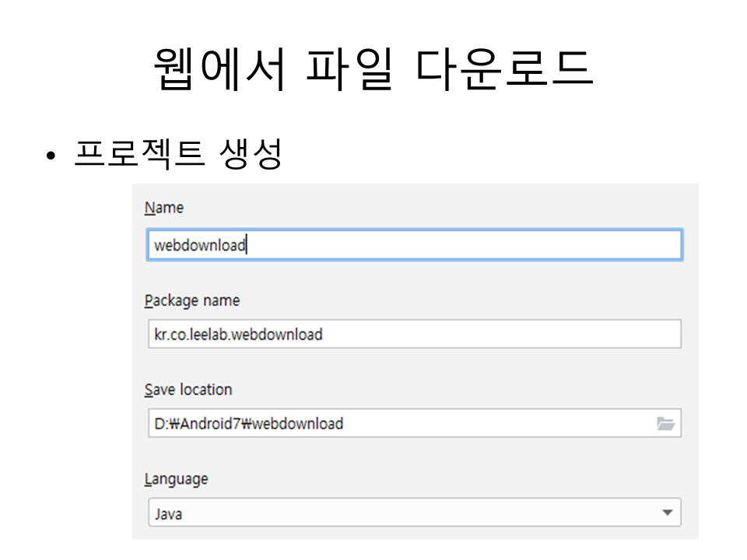
Task: Click the word 다운로드 in the title
Action: tap(503, 68)
